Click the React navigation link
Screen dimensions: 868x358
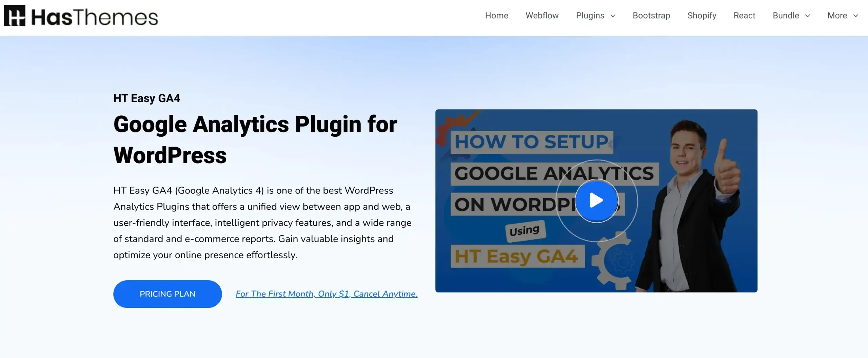[744, 16]
